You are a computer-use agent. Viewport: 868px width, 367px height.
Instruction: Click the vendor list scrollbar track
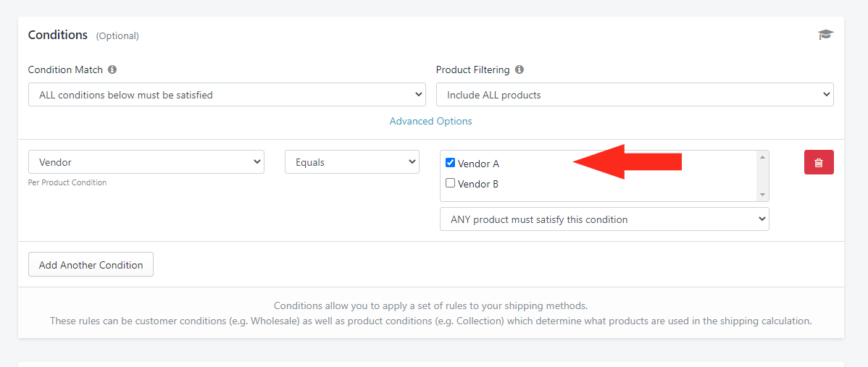[762, 176]
